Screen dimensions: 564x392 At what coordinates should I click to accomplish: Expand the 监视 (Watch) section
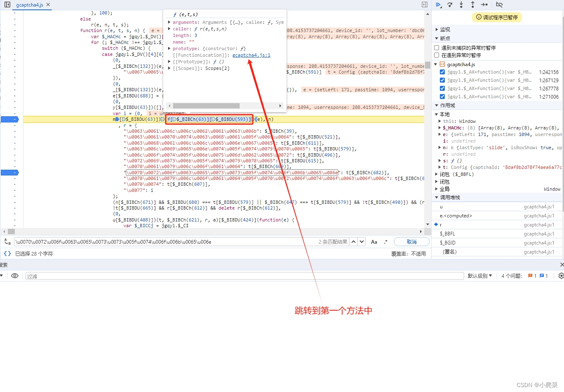coord(437,30)
